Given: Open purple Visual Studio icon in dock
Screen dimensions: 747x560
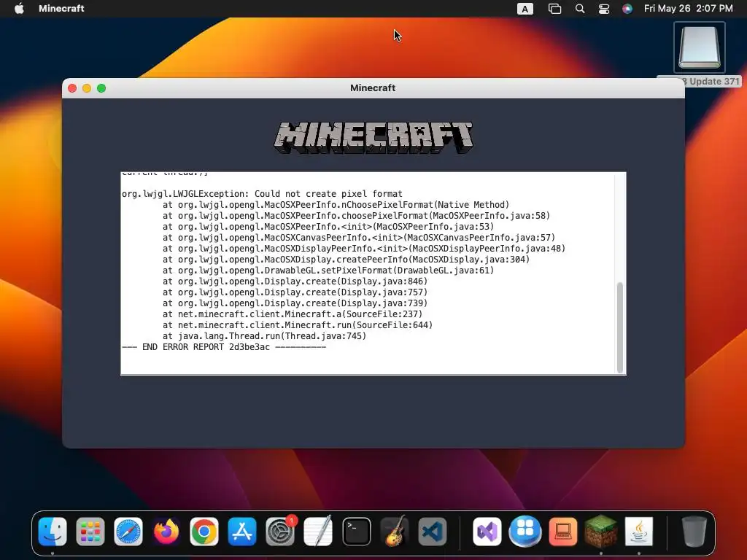Looking at the screenshot, I should click(487, 532).
